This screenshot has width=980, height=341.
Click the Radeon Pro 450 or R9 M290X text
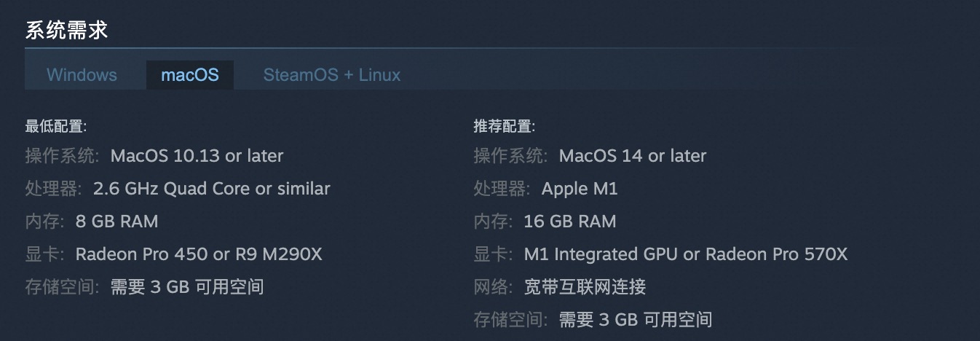click(x=199, y=254)
